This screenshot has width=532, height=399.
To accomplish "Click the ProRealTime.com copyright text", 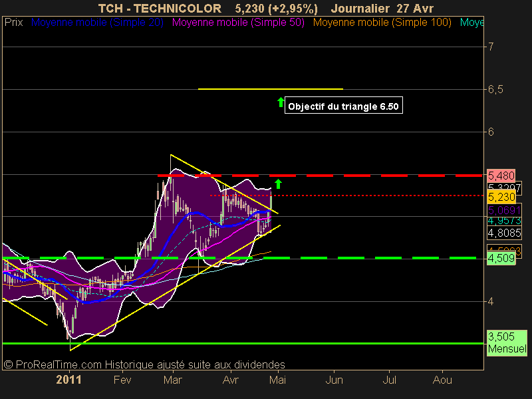I will (x=144, y=364).
